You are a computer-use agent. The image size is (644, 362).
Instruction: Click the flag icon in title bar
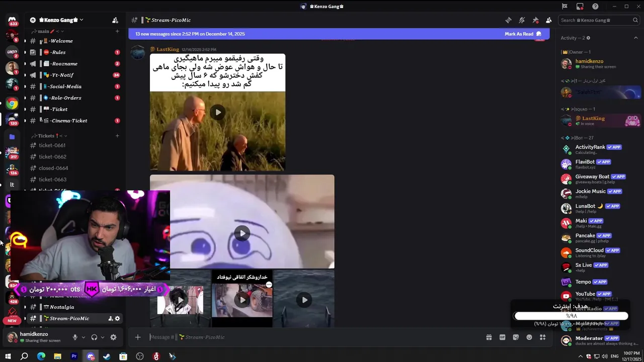point(565,7)
